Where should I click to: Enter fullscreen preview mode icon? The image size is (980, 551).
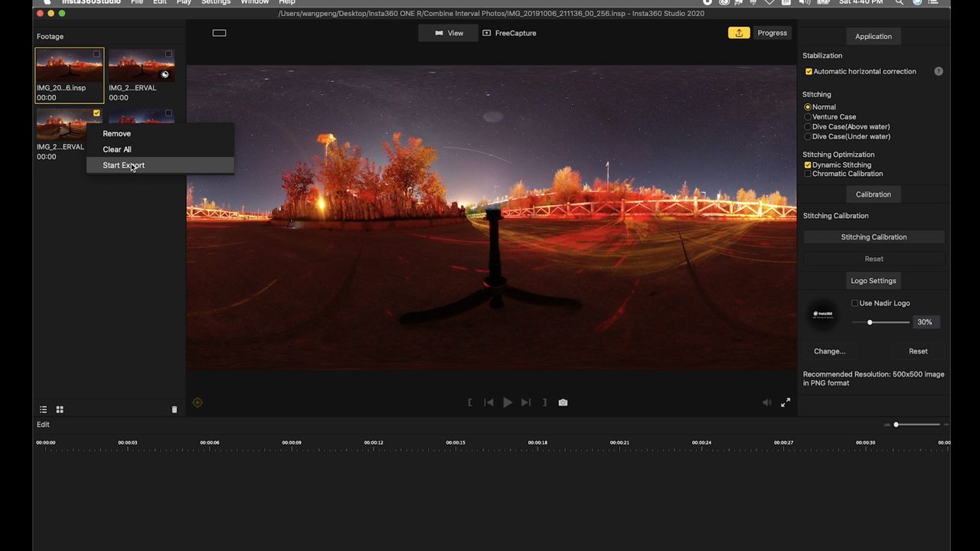coord(786,403)
